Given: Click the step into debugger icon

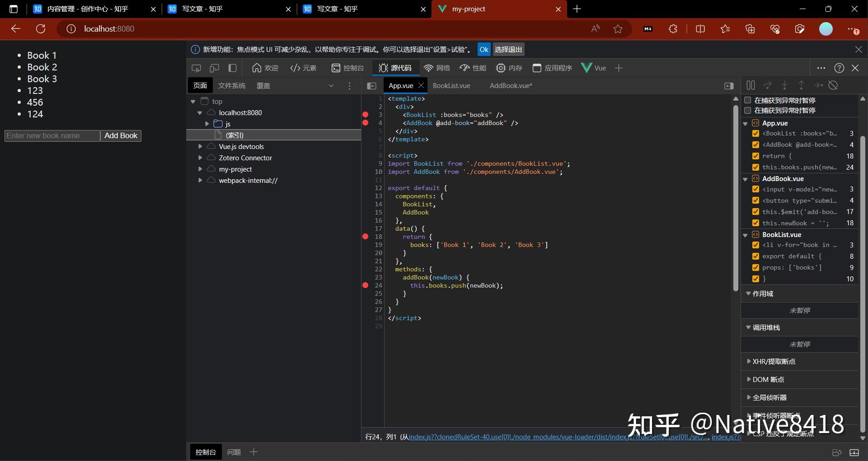Looking at the screenshot, I should click(x=784, y=85).
